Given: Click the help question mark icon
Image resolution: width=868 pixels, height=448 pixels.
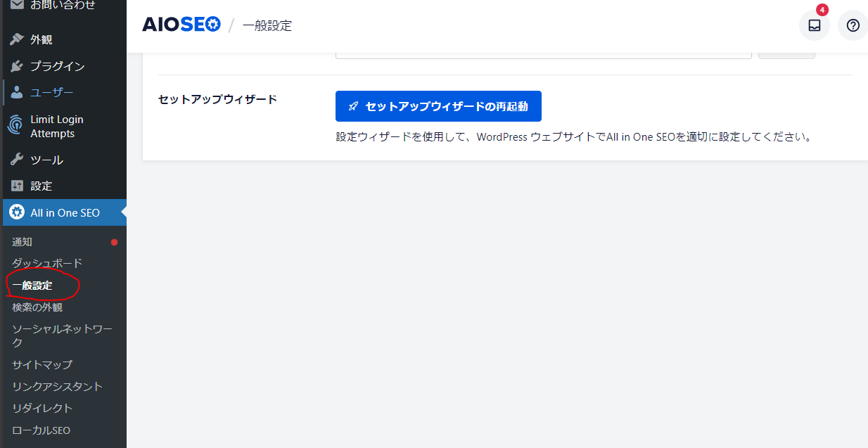Looking at the screenshot, I should [x=853, y=25].
